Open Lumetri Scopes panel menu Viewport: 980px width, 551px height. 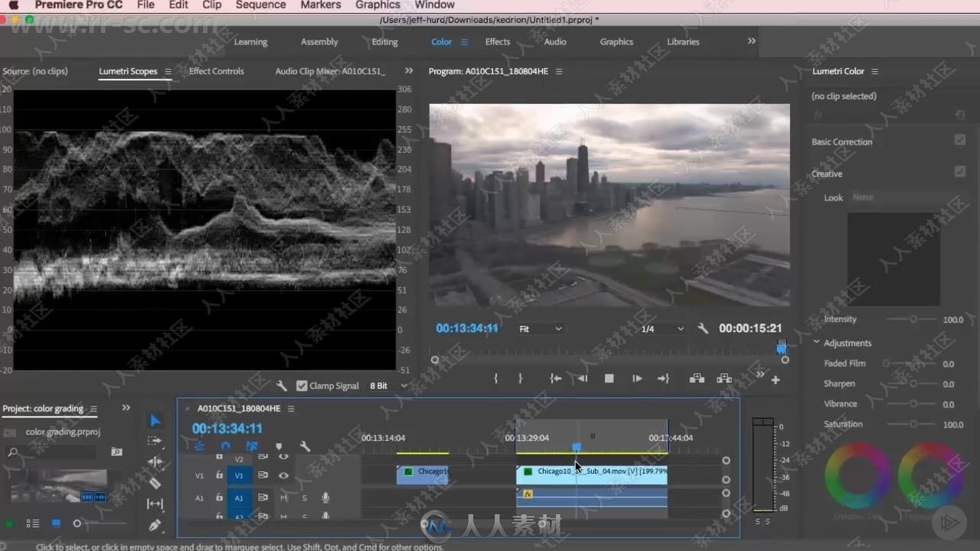(168, 71)
